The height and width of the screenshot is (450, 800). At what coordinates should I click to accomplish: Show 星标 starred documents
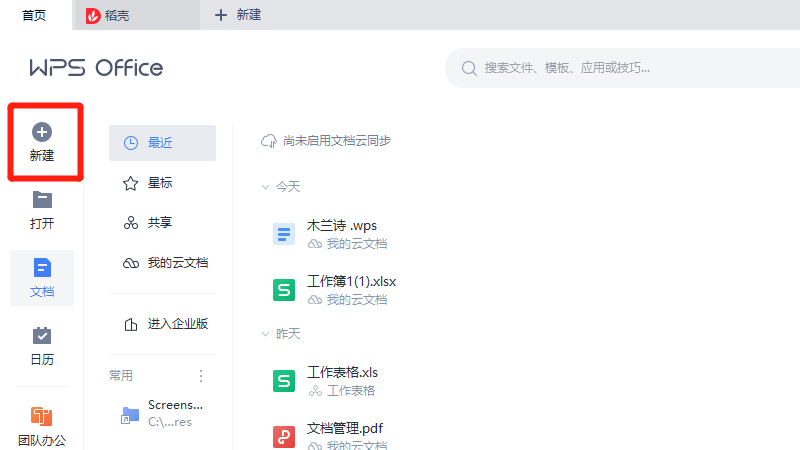[161, 183]
